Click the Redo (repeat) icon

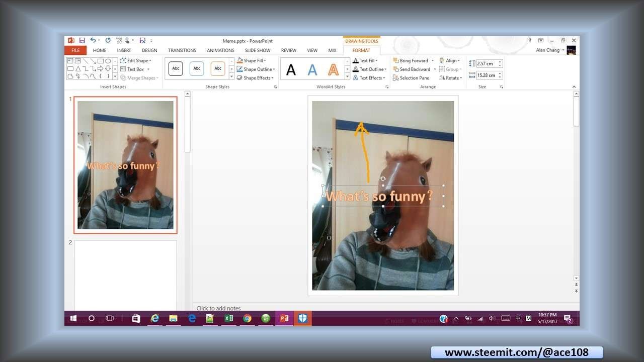click(108, 41)
